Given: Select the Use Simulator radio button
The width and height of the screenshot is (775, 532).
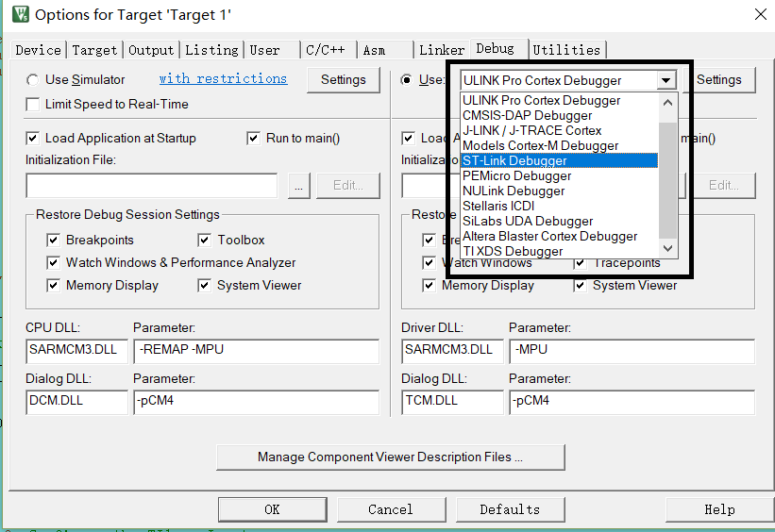Looking at the screenshot, I should [33, 79].
